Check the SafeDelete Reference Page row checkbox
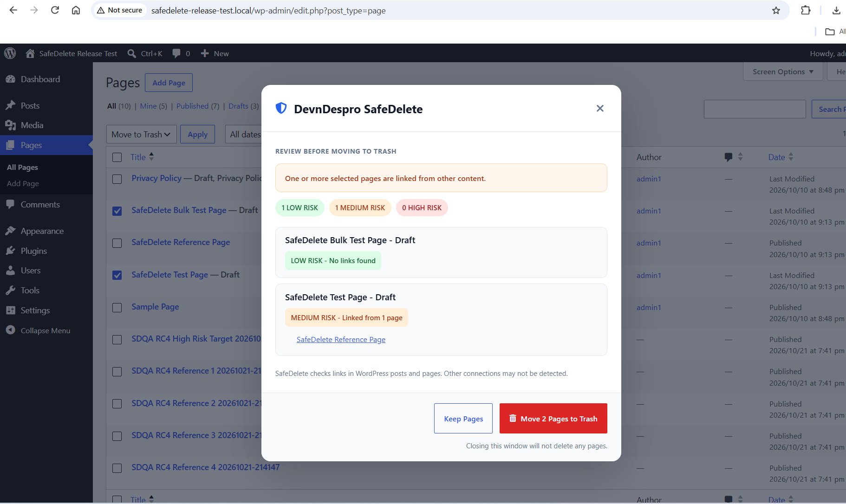The image size is (846, 504). (117, 243)
